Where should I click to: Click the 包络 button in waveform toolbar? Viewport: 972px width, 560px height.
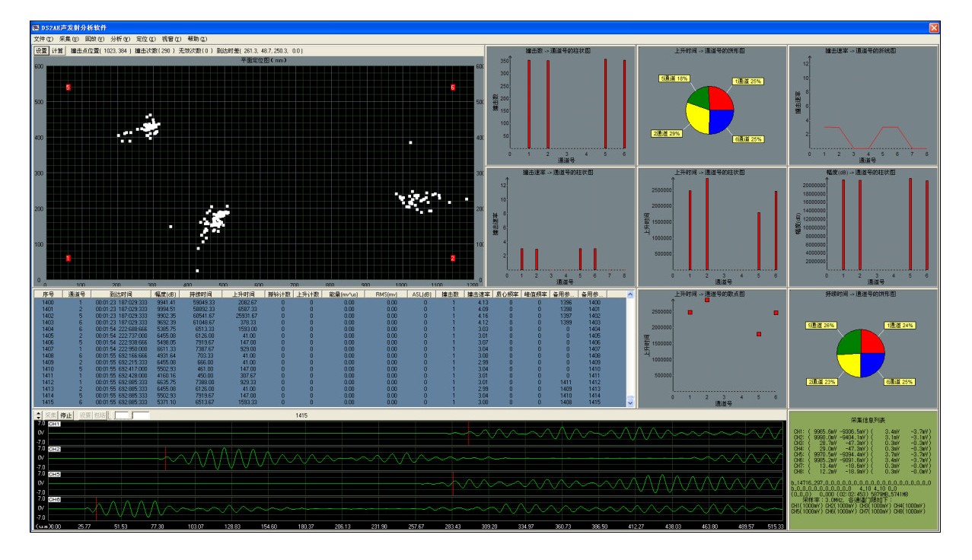(100, 415)
